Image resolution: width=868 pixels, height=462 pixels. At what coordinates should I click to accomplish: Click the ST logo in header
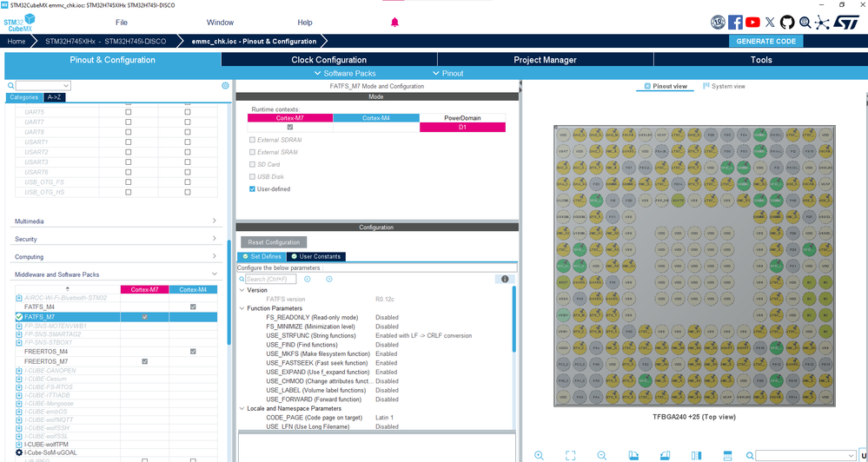pyautogui.click(x=846, y=22)
